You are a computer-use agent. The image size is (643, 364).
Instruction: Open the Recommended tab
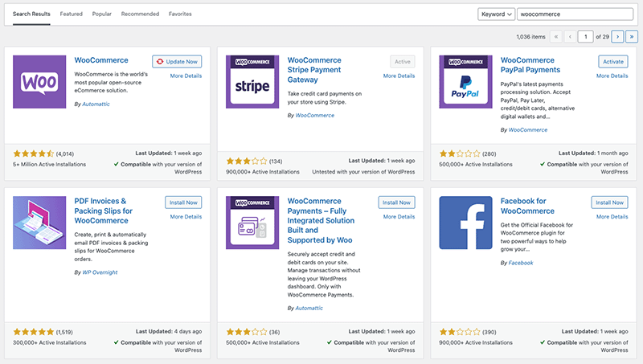[140, 14]
